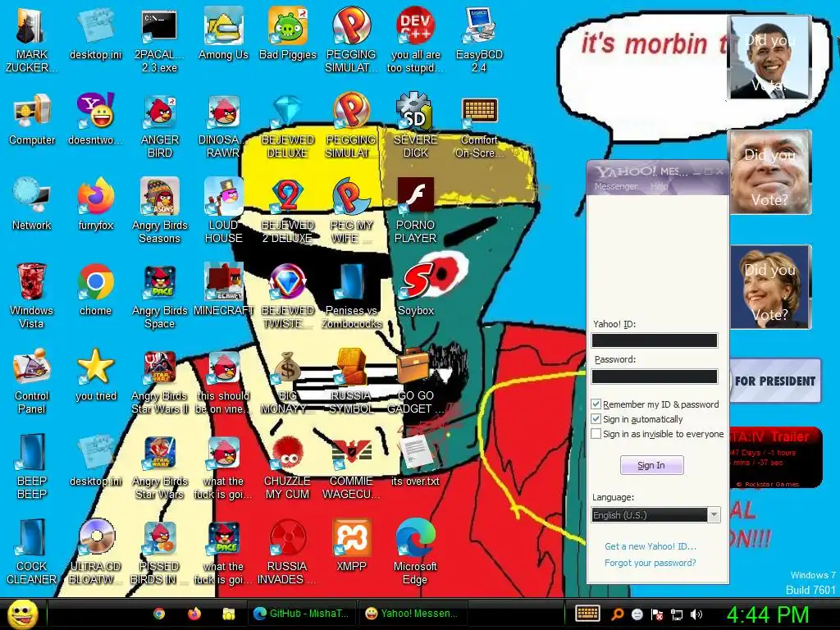Open the pinned file explorer taskbar icon
This screenshot has height=630, width=840.
(x=229, y=614)
